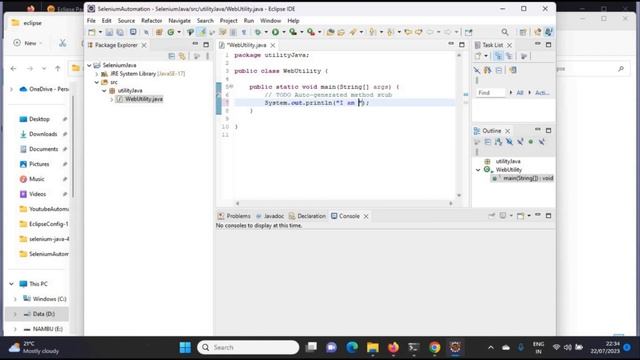This screenshot has height=360, width=640.
Task: Toggle Hide Non-Public Members green dot in Outline
Action: (531, 142)
